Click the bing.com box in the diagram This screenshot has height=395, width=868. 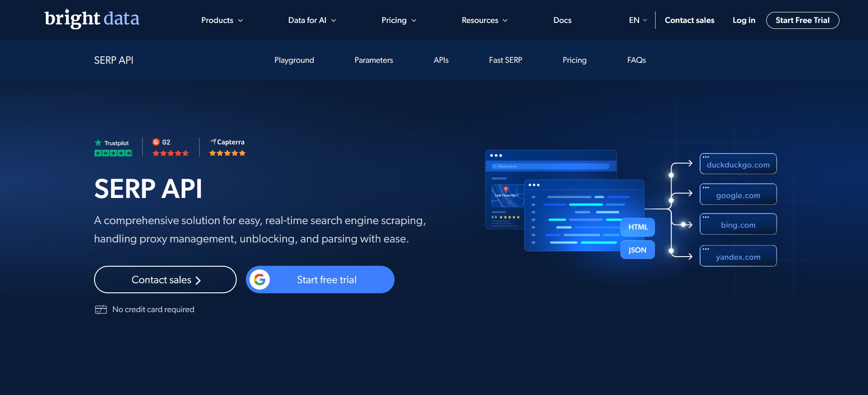coord(738,224)
